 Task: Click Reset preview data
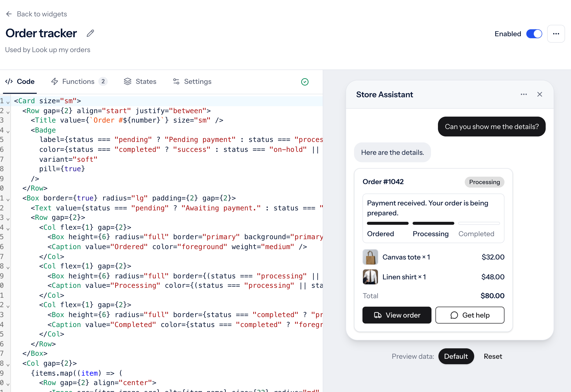[x=493, y=356]
